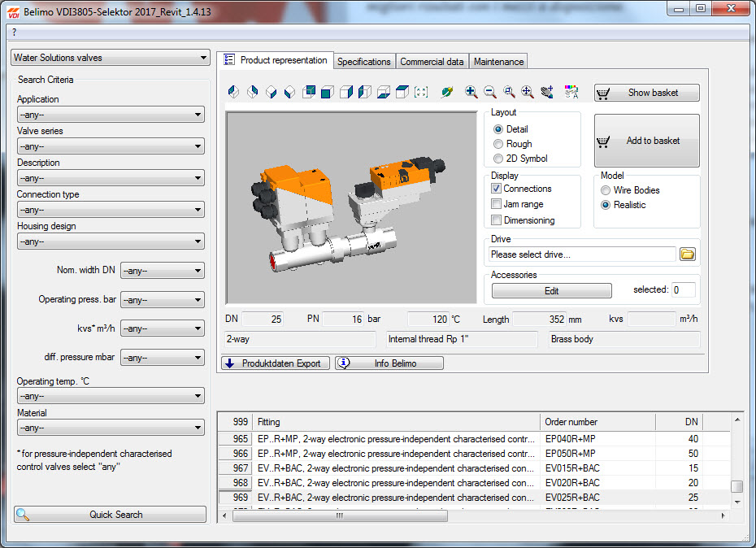
Task: Click the zoom out magnifier icon
Action: [490, 93]
